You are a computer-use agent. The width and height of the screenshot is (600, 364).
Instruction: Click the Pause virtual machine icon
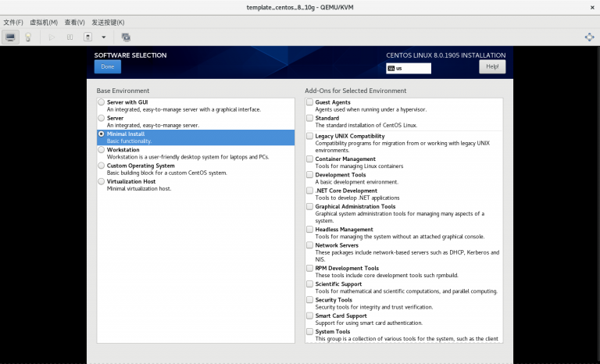[70, 37]
